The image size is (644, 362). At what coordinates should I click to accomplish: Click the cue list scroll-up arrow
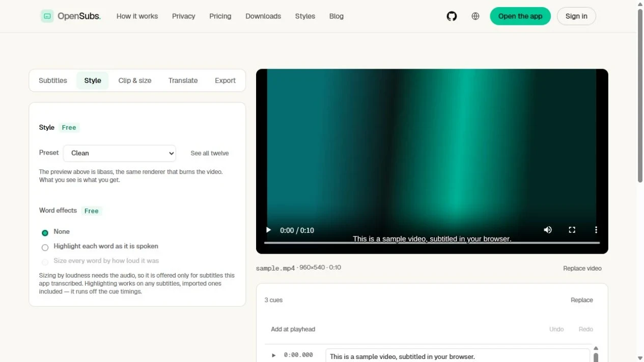pos(596,349)
